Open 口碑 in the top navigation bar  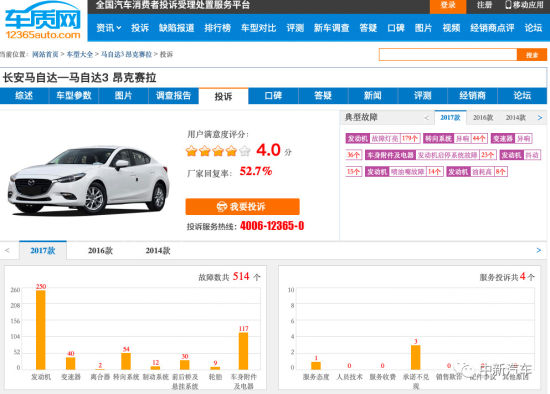tap(396, 28)
